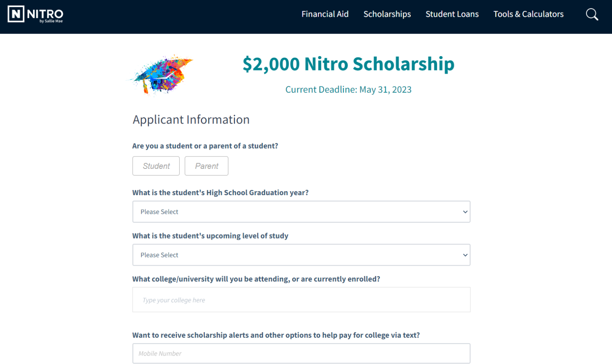Viewport: 612px width, 364px height.
Task: Expand the High School Graduation year dropdown
Action: click(x=301, y=212)
